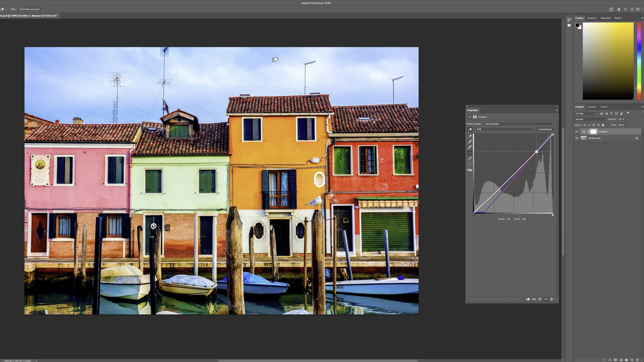644x362 pixels.
Task: Open the Nuancier tab
Action: click(592, 18)
